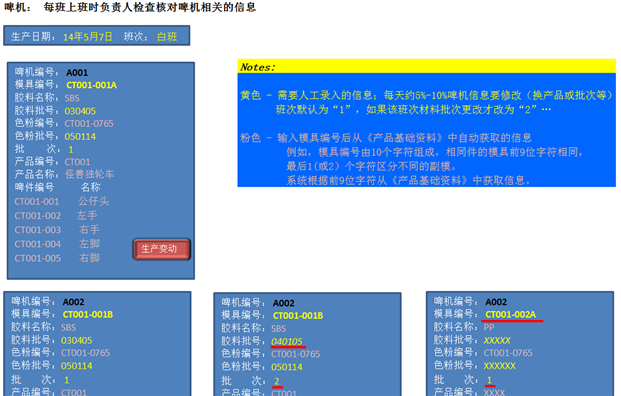Viewport: 621px width, 396px height.
Task: Select part row CT001-002 左手
Action: pyautogui.click(x=56, y=216)
